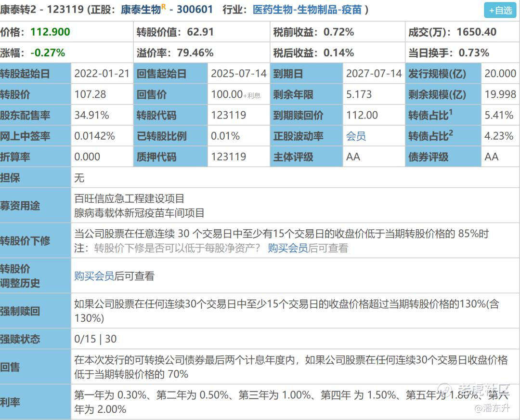Open stock code 300601 link
This screenshot has height=420, width=520.
point(195,9)
